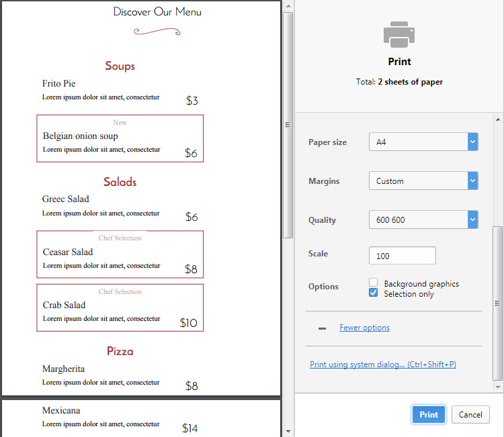Screen dimensions: 504x437
Task: Click the Cancel button
Action: [470, 415]
